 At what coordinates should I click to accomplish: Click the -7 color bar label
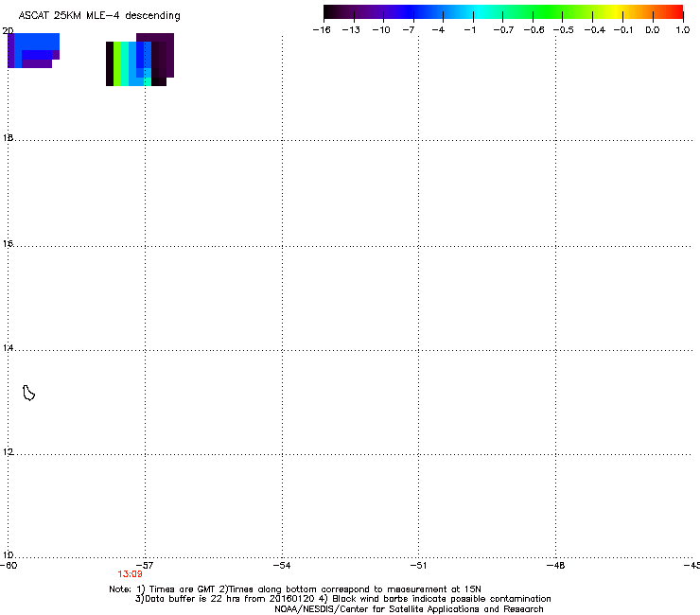(x=409, y=30)
